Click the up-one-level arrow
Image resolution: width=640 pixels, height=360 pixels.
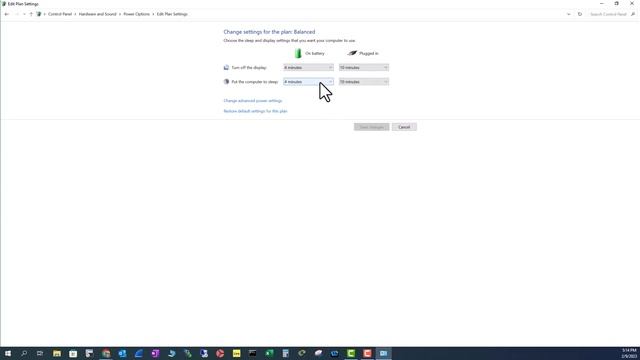pyautogui.click(x=31, y=14)
